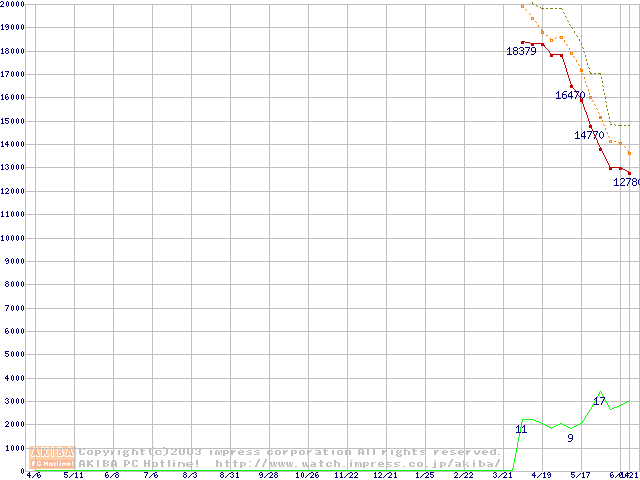Viewport: 640px width, 480px height.
Task: Click the 3000 y-axis value label
Action: click(x=12, y=401)
